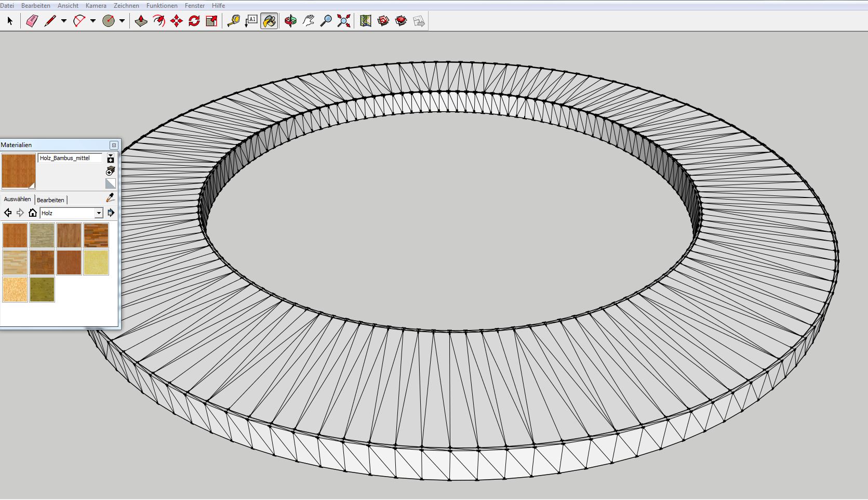Switch to the Bearbeiten tab in Materialien
Screen dimensions: 868x500
click(50, 200)
